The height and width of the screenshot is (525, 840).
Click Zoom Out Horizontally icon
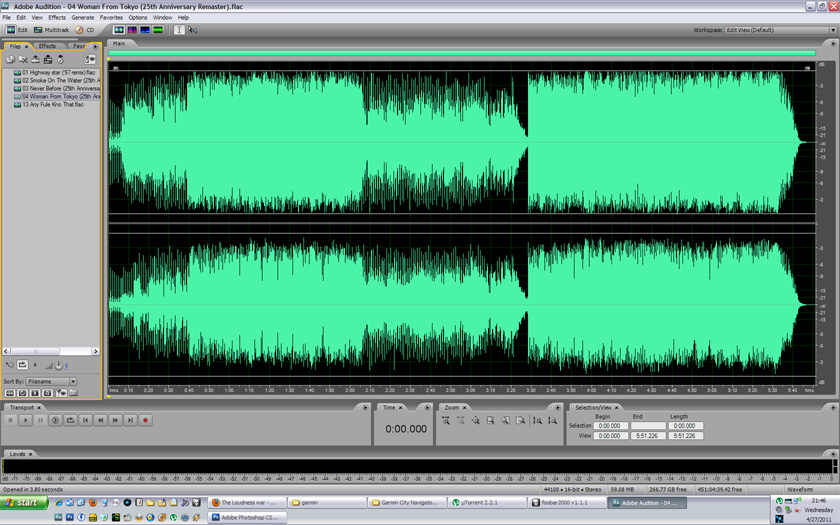click(461, 421)
